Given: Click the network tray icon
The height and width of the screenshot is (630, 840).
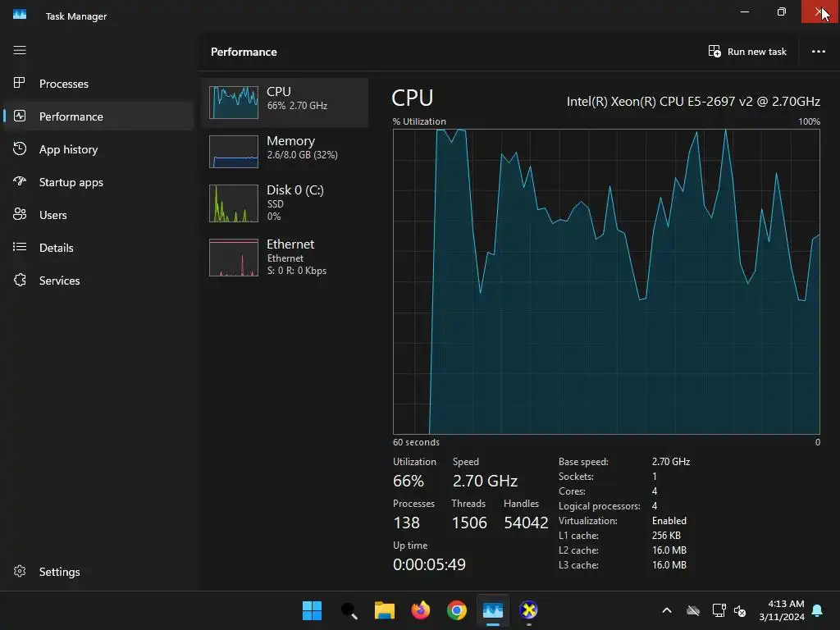Looking at the screenshot, I should (719, 610).
